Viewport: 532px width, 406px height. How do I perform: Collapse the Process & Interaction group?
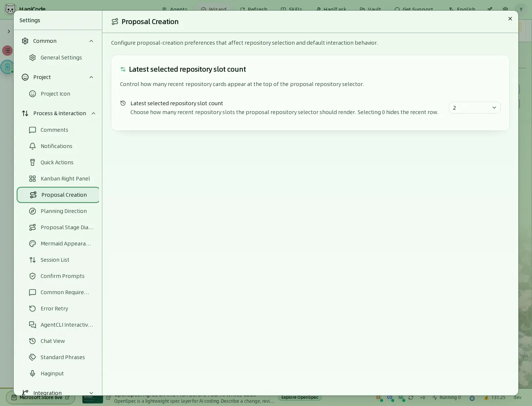pos(93,113)
